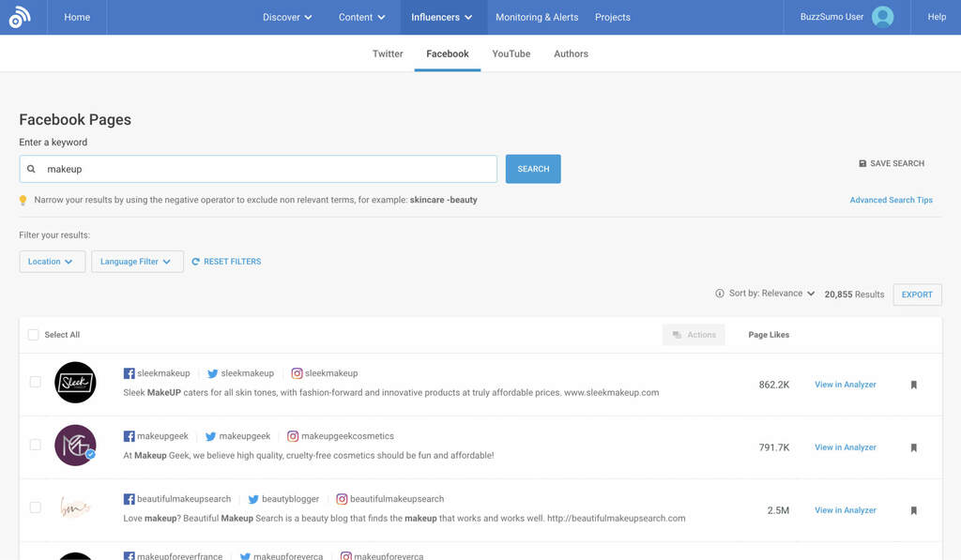
Task: Bookmark the makeupgeek result
Action: 913,447
